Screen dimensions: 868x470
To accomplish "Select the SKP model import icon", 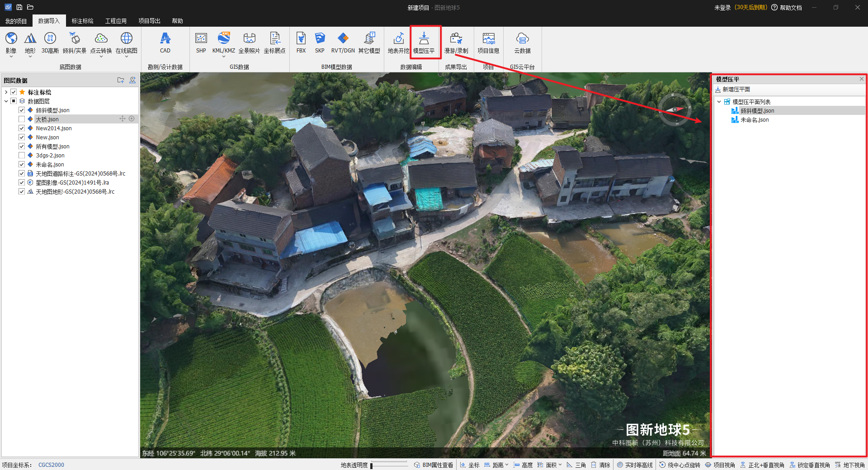I will tap(320, 39).
